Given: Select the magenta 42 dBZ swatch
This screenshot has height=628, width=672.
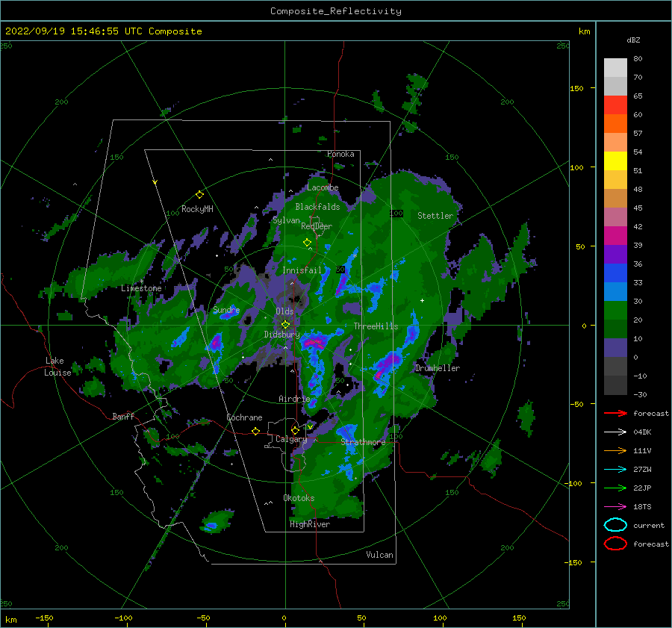Looking at the screenshot, I should pos(615,236).
